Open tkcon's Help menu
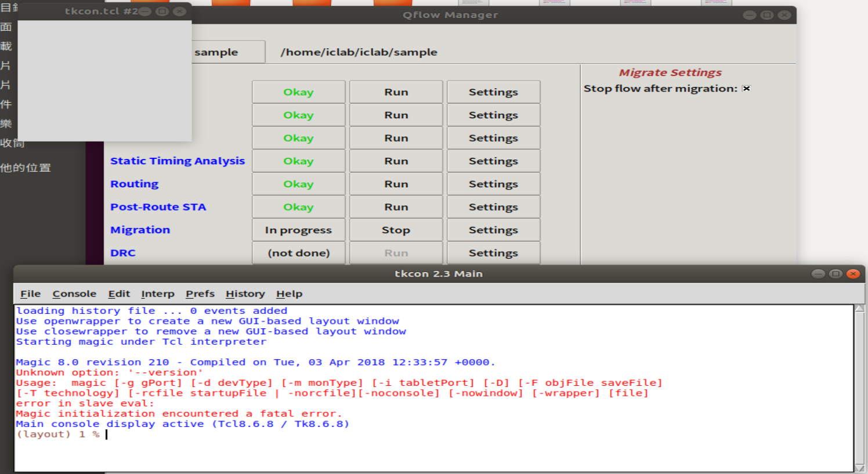The image size is (868, 474). 289,294
